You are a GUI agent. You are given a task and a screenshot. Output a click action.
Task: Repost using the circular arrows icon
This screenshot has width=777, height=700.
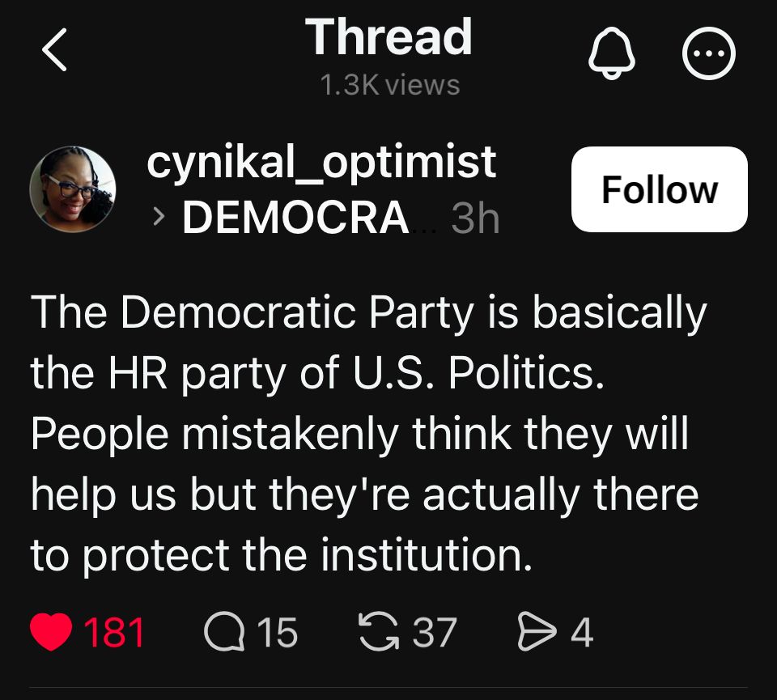(379, 632)
